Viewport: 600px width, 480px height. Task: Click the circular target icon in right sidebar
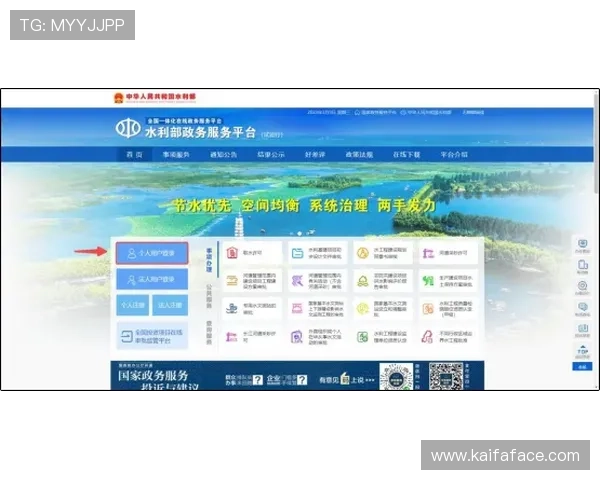coord(582,287)
